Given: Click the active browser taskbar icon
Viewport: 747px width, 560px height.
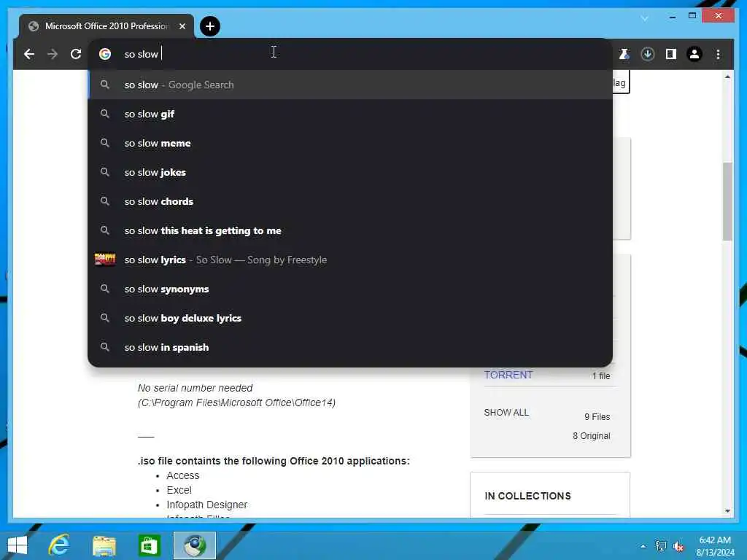Looking at the screenshot, I should (x=194, y=545).
